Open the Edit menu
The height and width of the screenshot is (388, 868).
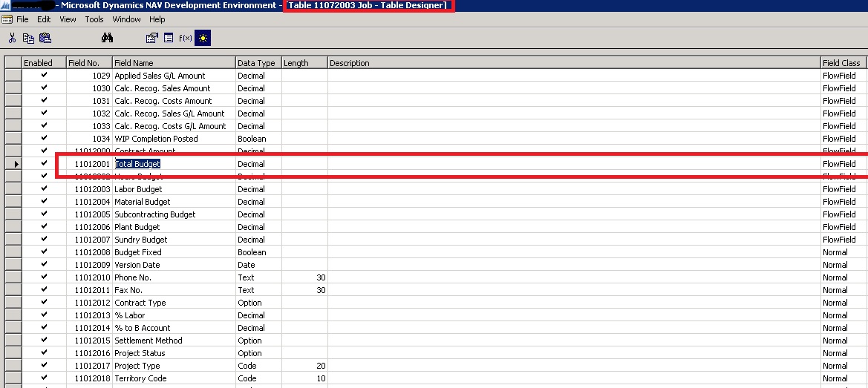pos(44,19)
